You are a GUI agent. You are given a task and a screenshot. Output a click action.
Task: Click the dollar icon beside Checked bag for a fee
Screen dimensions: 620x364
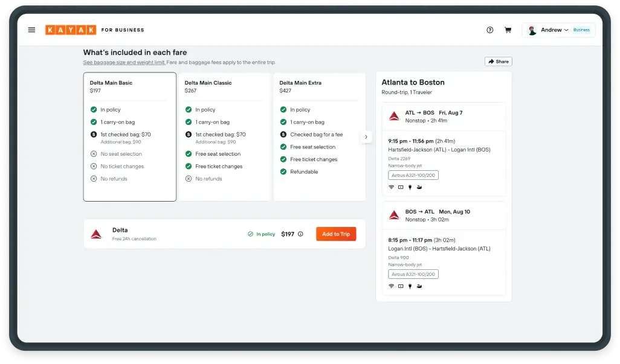pyautogui.click(x=283, y=135)
